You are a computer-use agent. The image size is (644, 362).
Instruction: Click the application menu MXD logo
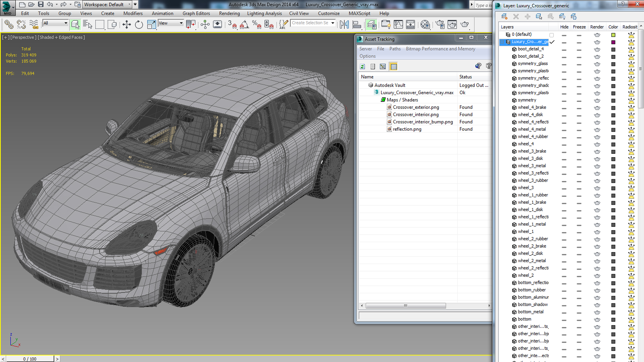[7, 8]
